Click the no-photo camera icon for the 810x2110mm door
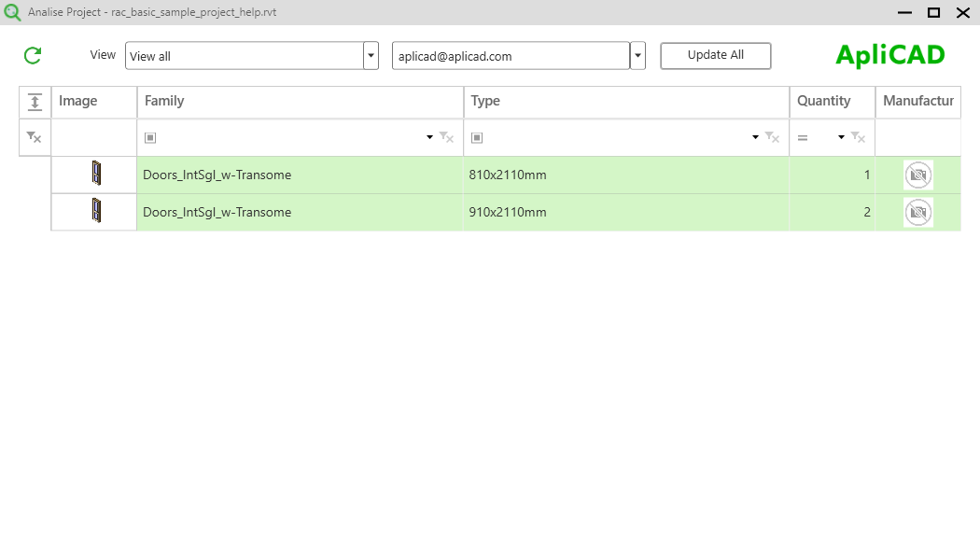Viewport: 980px width, 560px height. tap(917, 175)
